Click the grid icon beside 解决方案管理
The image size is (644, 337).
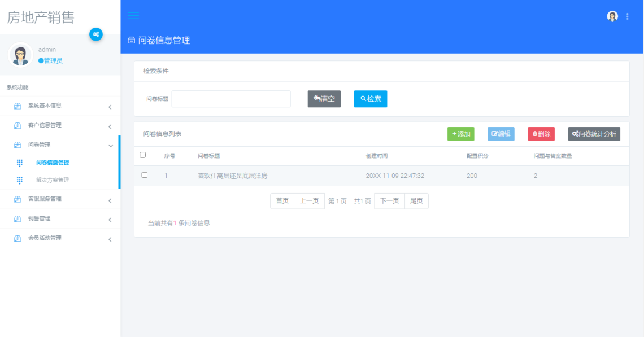19,181
